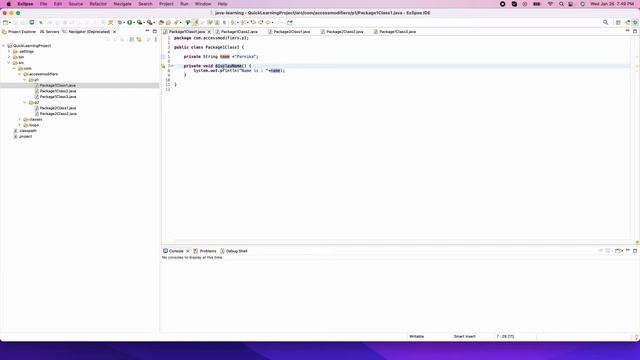This screenshot has height=360, width=640.
Task: Maximize the Console panel
Action: (x=635, y=251)
